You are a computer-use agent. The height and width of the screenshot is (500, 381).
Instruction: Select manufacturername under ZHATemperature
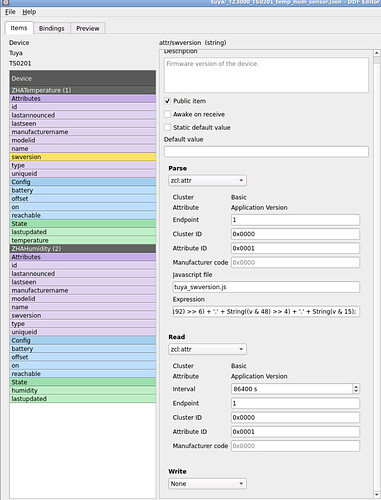pyautogui.click(x=83, y=132)
